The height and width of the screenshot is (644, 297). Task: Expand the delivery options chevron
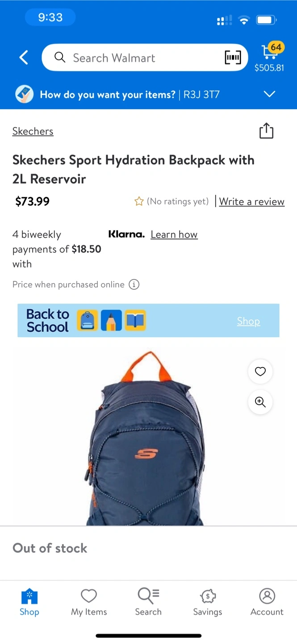coord(269,94)
